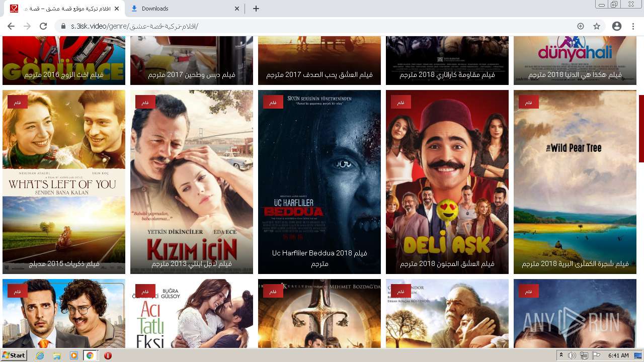Open the network tray icon

tap(584, 355)
